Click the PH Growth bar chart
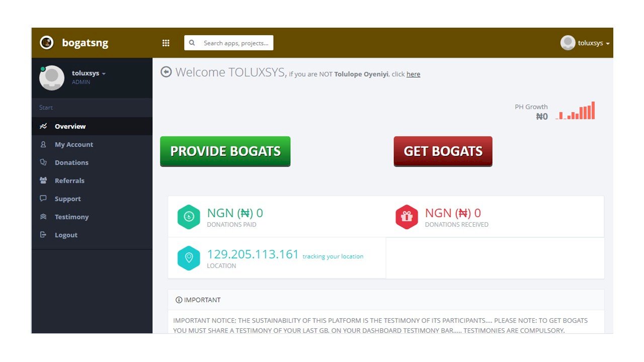The height and width of the screenshot is (362, 644). coord(576,111)
